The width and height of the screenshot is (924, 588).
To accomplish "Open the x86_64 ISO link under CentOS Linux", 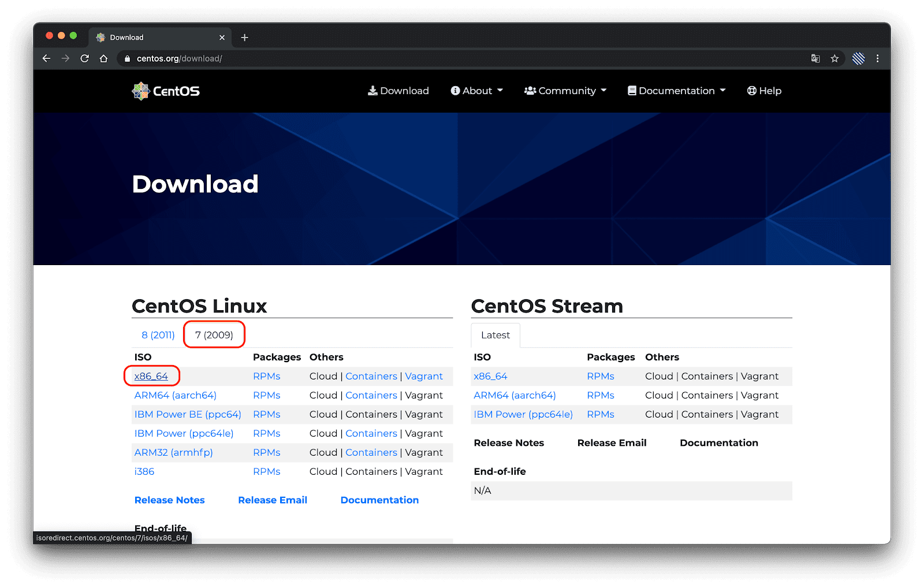I will [151, 376].
